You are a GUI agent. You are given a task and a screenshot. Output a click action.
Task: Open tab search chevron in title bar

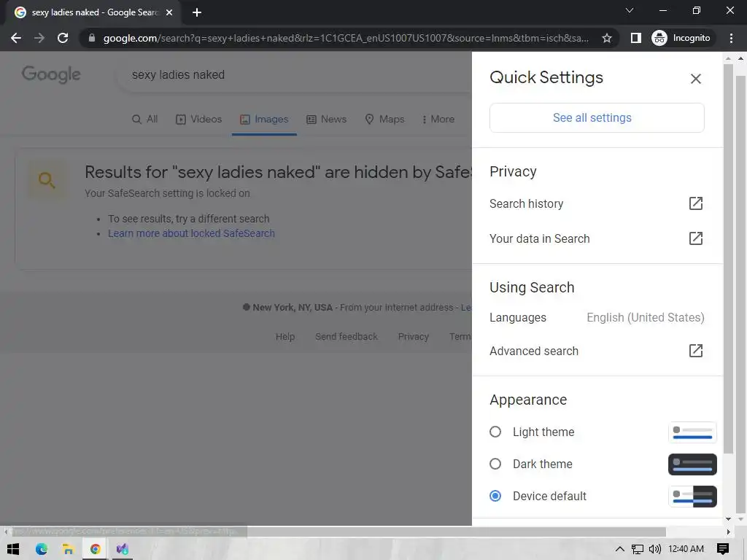pyautogui.click(x=630, y=10)
